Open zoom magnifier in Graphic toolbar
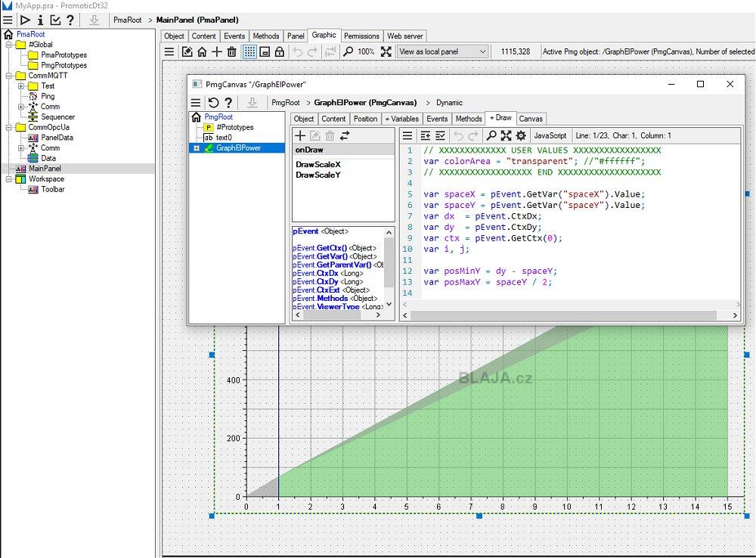The width and height of the screenshot is (756, 558). point(348,51)
